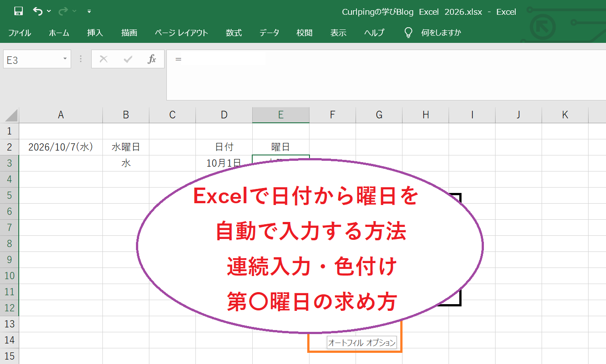Click cell containing 10月1日

(224, 163)
